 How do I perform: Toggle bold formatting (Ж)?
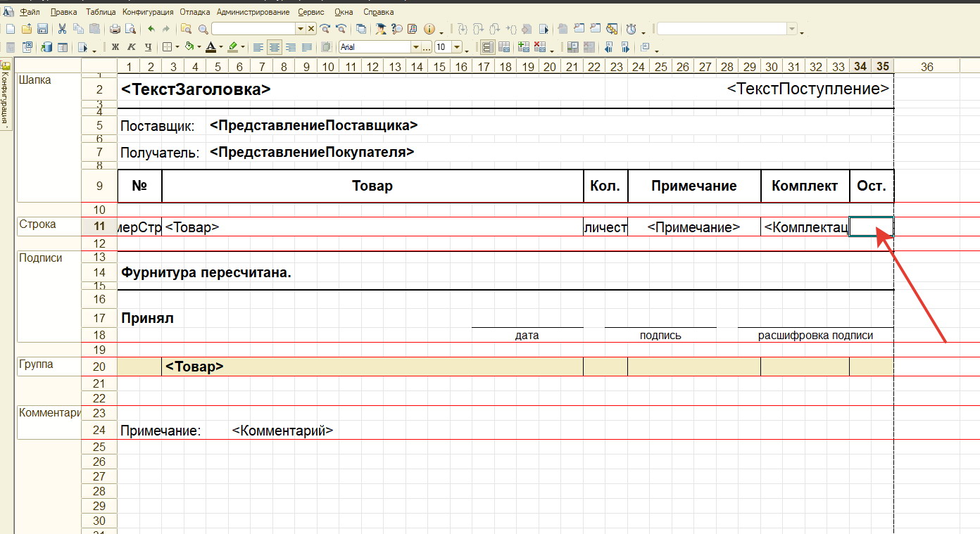pyautogui.click(x=115, y=47)
